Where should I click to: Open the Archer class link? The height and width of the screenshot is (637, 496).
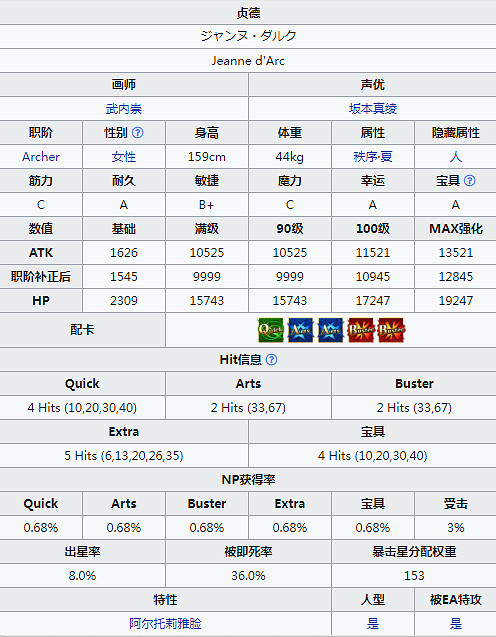[41, 156]
